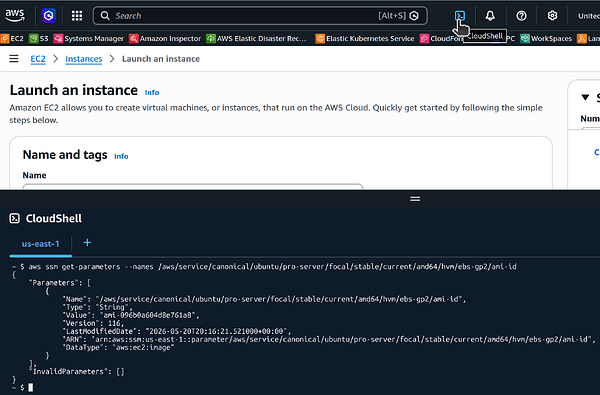Viewport: 600px width, 395px height.
Task: Click the CloudShell panel divider handle
Action: (415, 199)
